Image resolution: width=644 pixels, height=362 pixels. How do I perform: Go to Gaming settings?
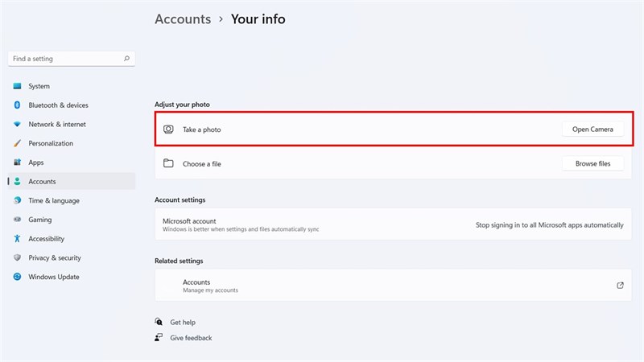click(x=72, y=219)
